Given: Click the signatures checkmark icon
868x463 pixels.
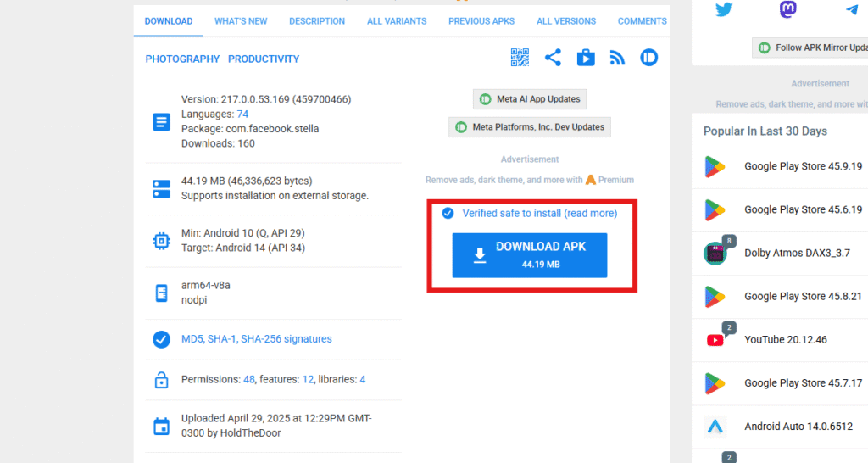Looking at the screenshot, I should [x=161, y=339].
